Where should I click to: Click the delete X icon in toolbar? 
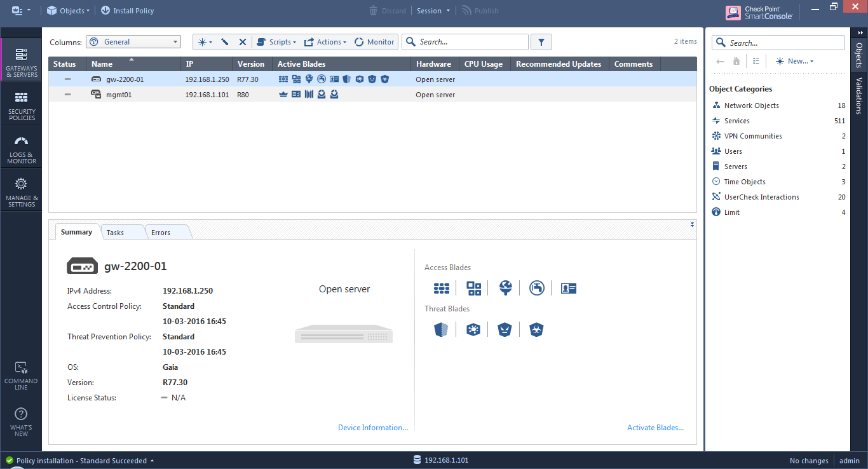242,42
